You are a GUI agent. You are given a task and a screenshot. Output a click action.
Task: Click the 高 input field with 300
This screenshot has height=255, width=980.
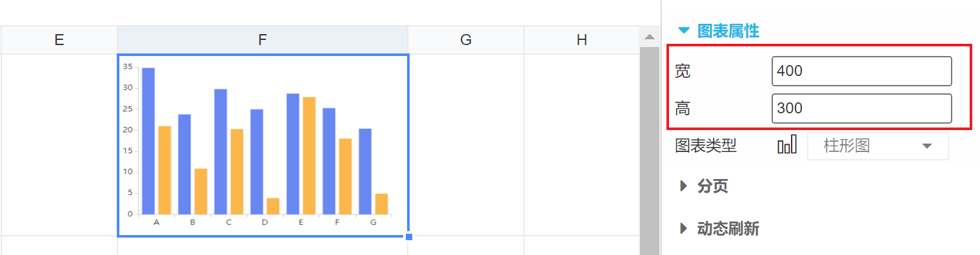pos(862,108)
